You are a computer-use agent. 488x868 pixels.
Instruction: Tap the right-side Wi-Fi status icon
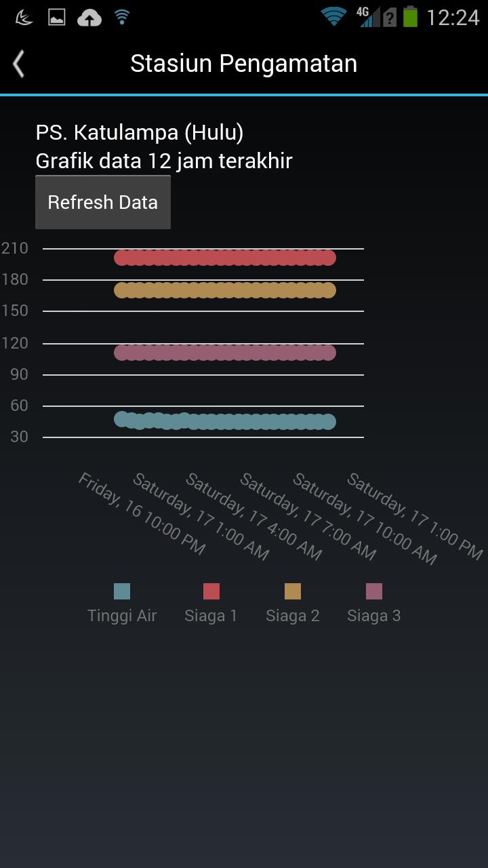[333, 17]
